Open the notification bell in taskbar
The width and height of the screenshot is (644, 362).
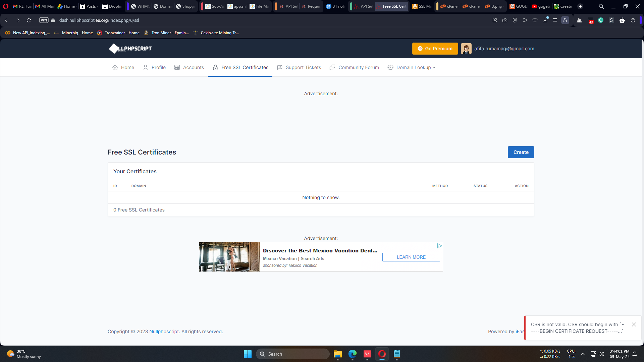coord(635,354)
